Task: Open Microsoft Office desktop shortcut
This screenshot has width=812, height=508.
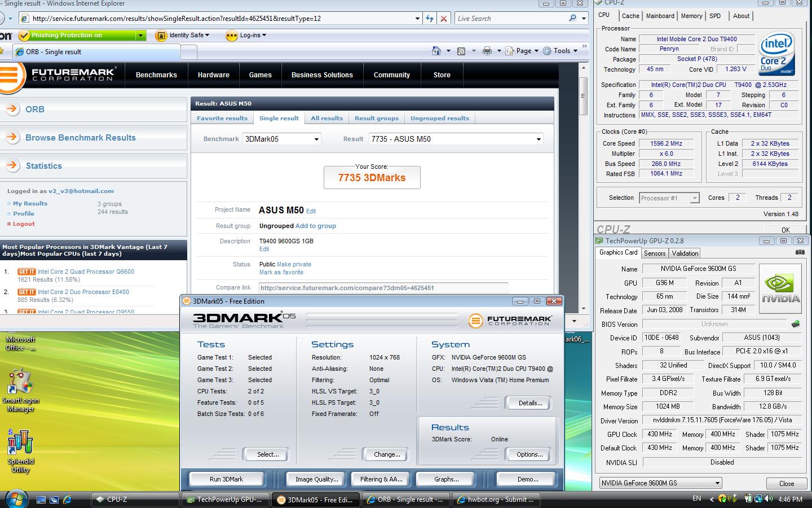Action: click(20, 343)
